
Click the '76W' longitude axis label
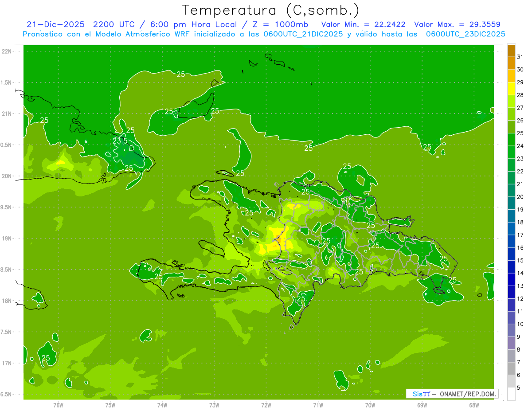point(58,405)
